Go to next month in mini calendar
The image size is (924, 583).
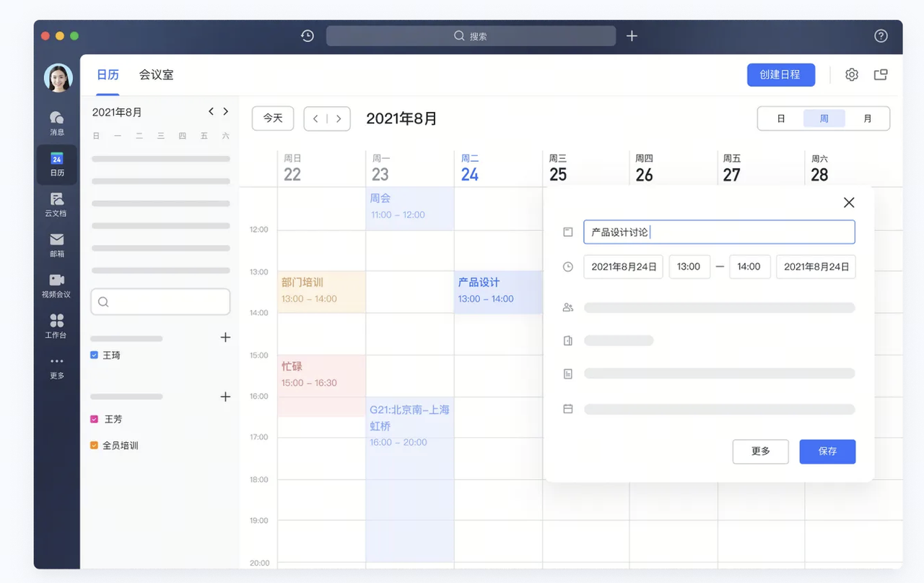click(x=226, y=111)
